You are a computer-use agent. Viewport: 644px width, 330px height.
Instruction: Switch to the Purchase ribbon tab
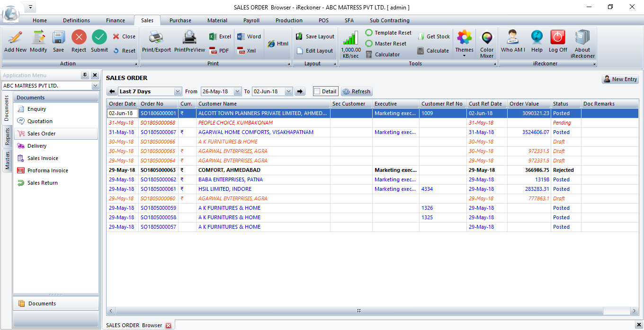(x=180, y=20)
